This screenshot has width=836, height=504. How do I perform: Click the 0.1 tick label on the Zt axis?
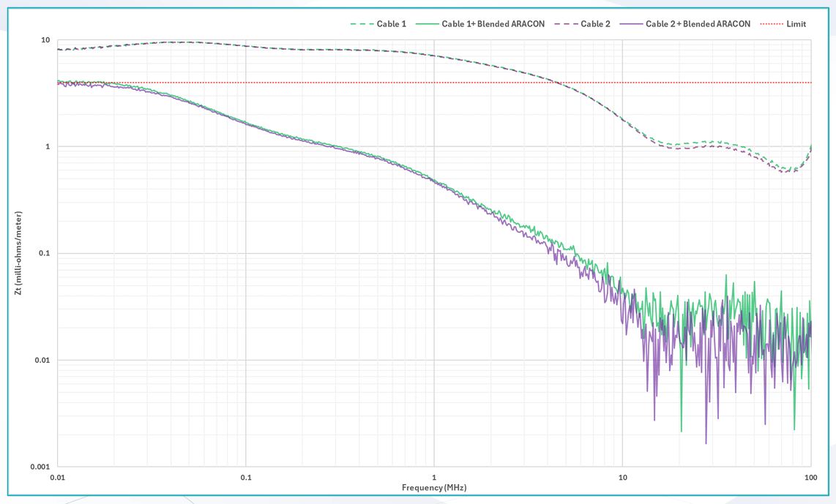pos(44,253)
